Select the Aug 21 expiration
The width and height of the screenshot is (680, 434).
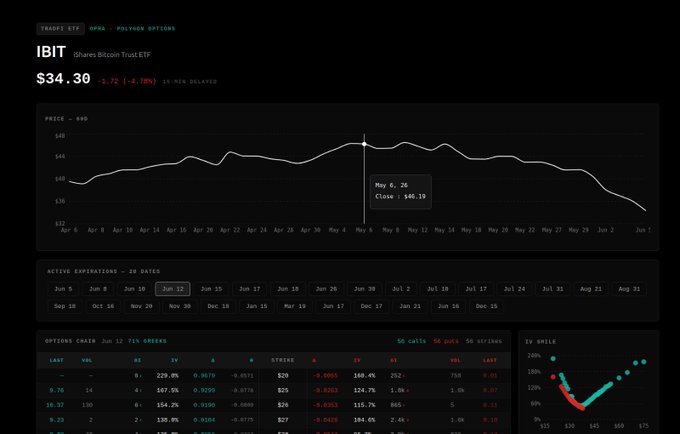coord(591,289)
